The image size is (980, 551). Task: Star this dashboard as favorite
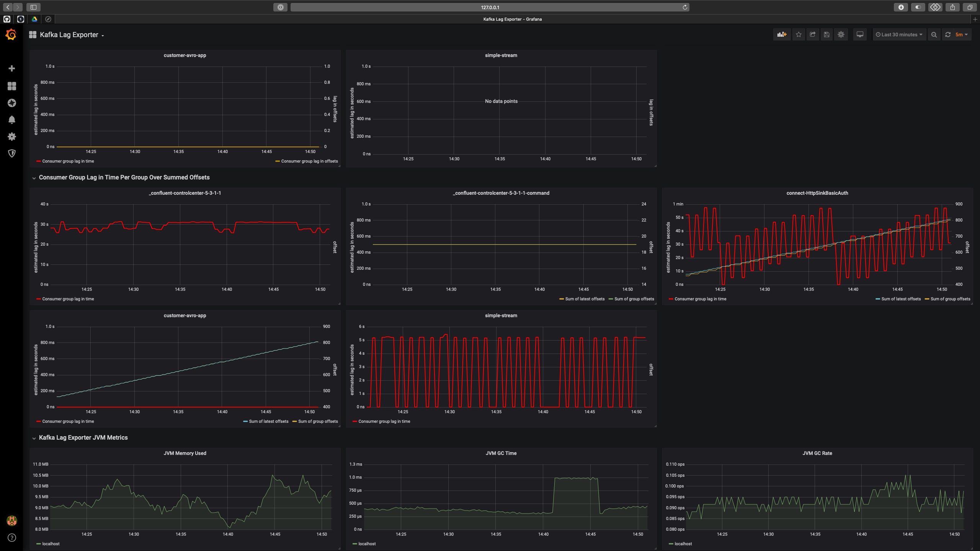[799, 34]
